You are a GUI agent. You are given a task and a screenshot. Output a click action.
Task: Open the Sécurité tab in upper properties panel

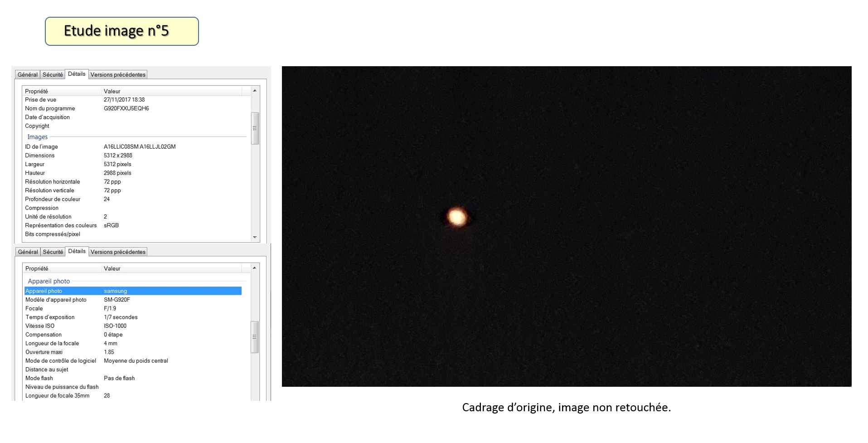[x=53, y=75]
